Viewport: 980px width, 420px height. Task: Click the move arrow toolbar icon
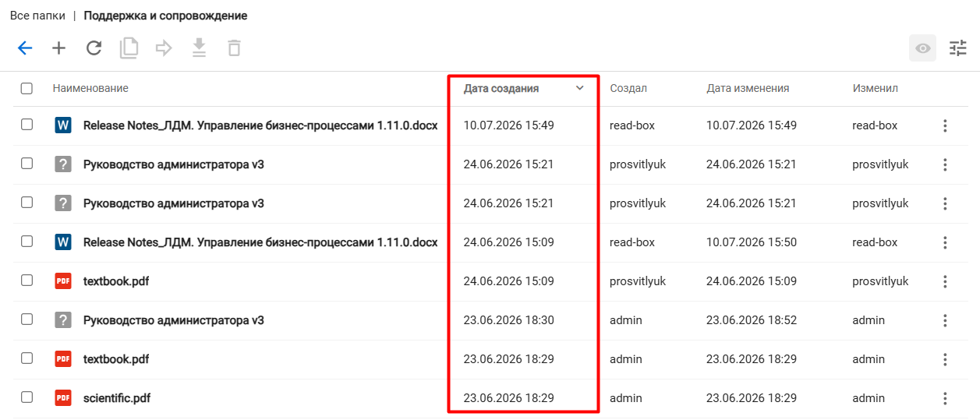pyautogui.click(x=164, y=48)
